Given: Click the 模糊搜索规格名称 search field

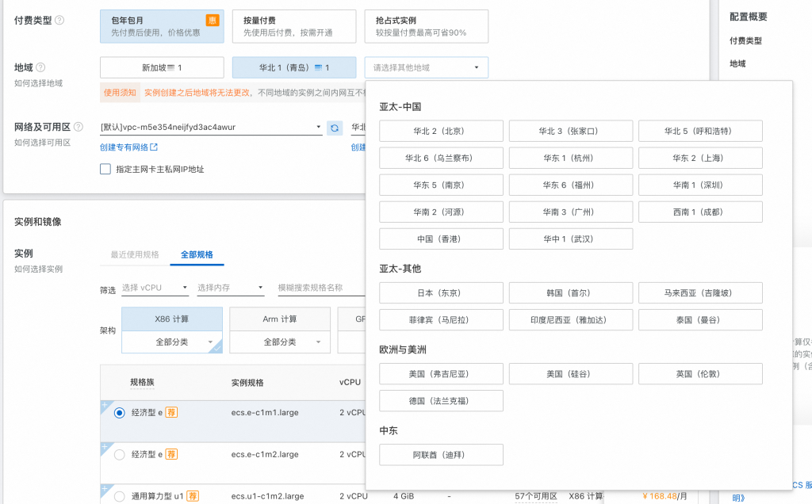Looking at the screenshot, I should click(317, 288).
